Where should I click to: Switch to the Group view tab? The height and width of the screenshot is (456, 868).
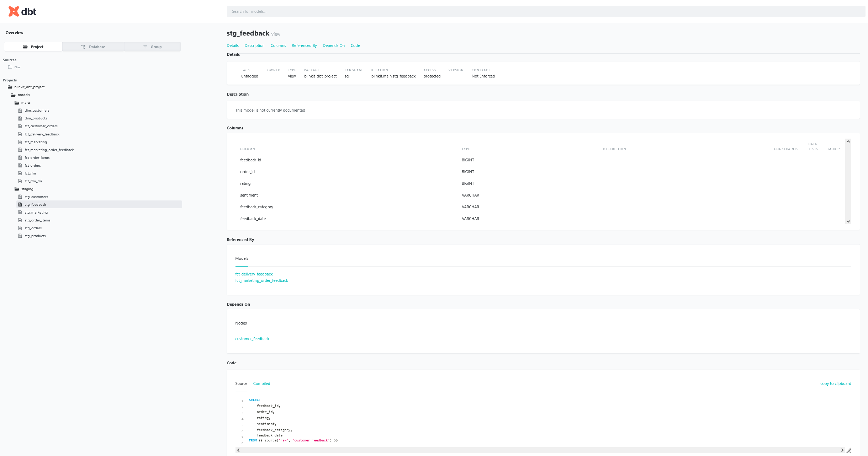[x=153, y=47]
